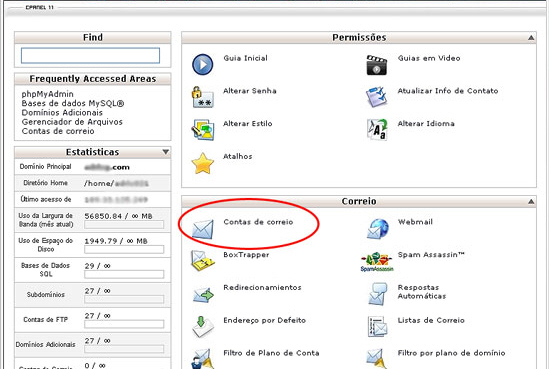Click the Atualizar Info de Contato icon
Screen dimensions: 549x369
click(376, 97)
